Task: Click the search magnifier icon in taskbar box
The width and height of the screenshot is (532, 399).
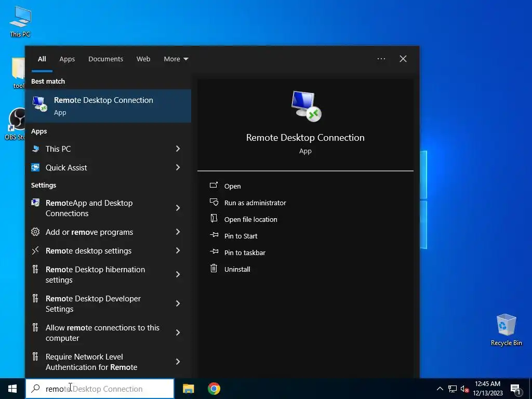Action: (x=35, y=389)
